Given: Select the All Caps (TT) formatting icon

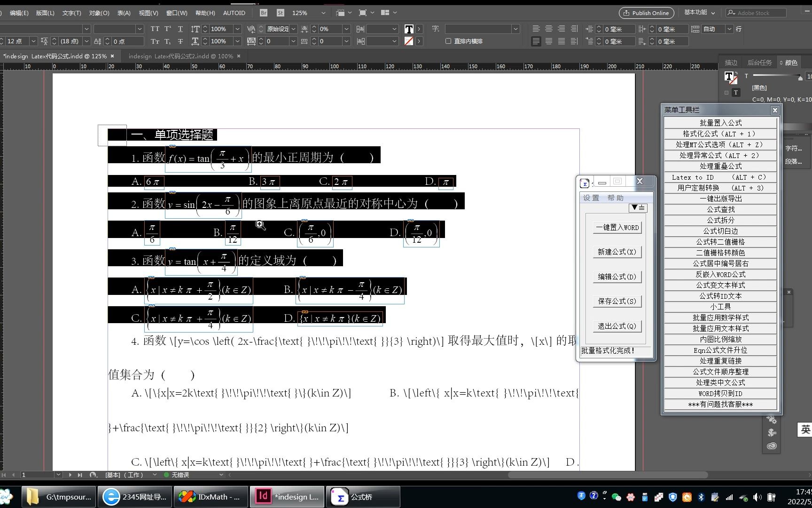Looking at the screenshot, I should coord(155,29).
